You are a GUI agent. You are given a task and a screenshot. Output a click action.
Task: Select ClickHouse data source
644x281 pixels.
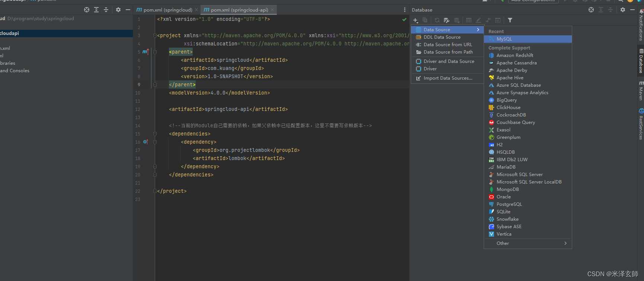[x=528, y=108]
